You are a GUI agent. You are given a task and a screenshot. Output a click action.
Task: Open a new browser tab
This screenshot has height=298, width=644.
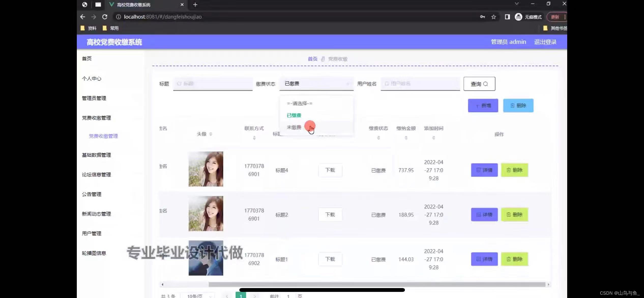tap(195, 5)
